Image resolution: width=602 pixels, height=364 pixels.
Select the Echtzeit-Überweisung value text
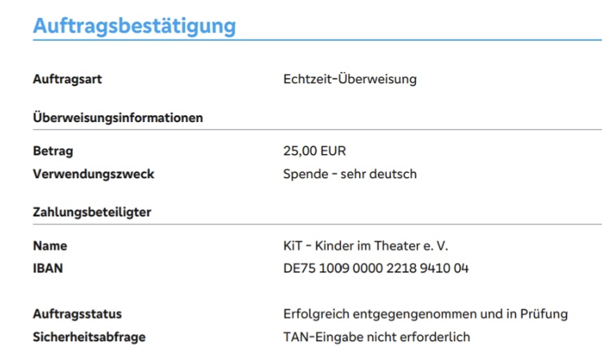(x=350, y=79)
